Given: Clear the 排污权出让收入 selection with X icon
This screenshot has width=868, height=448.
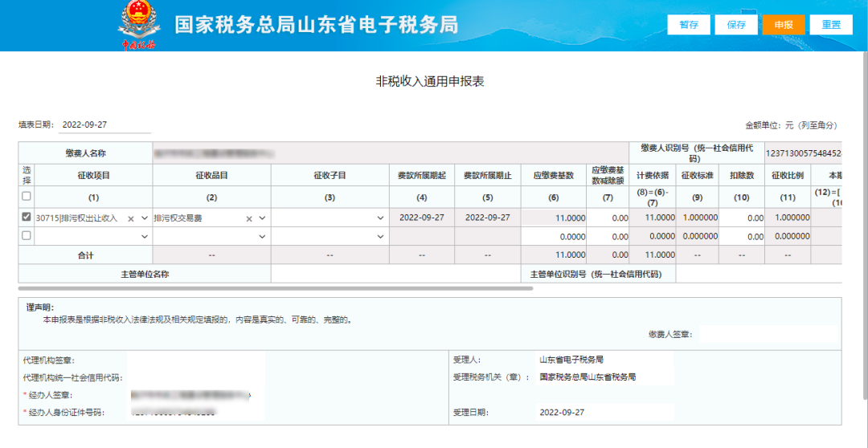Looking at the screenshot, I should pos(131,218).
